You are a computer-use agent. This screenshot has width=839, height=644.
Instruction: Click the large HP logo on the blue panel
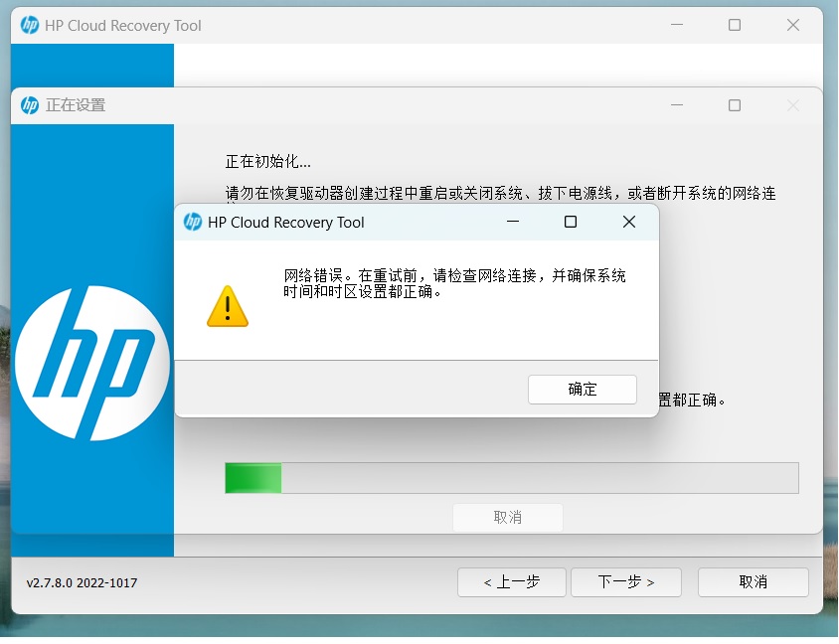pos(92,363)
